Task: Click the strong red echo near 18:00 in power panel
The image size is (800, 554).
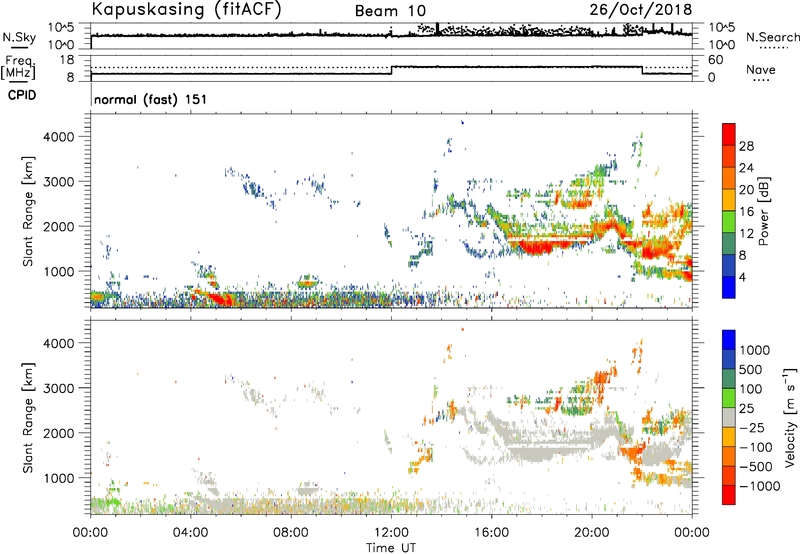Action: click(x=541, y=247)
